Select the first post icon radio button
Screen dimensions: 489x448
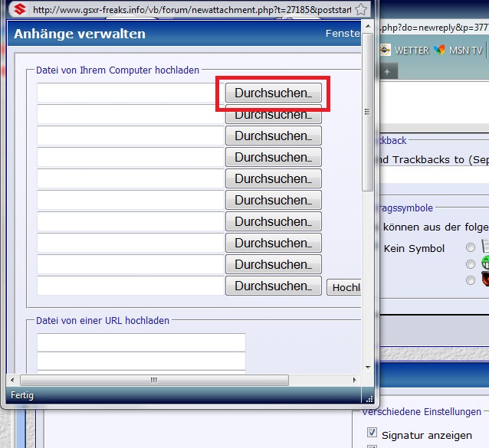471,247
